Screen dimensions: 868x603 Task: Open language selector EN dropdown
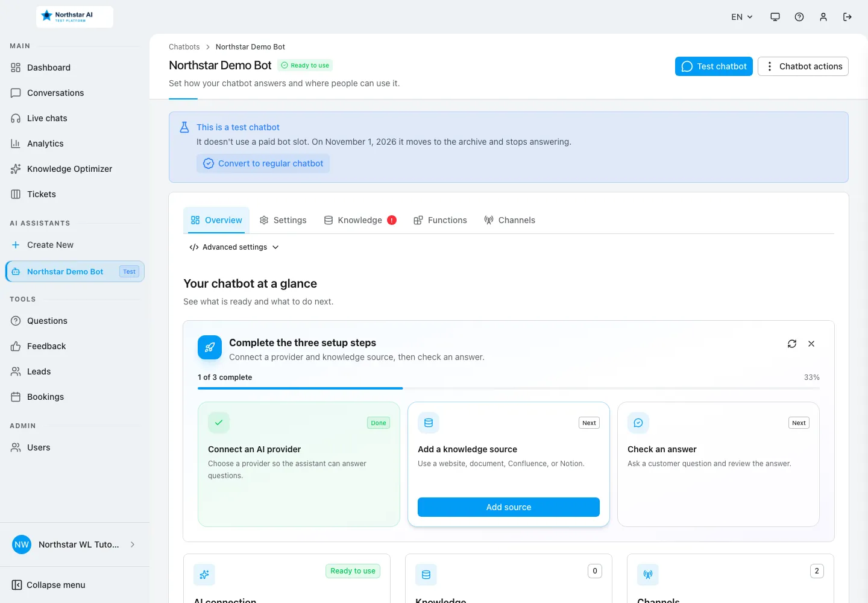pyautogui.click(x=742, y=17)
